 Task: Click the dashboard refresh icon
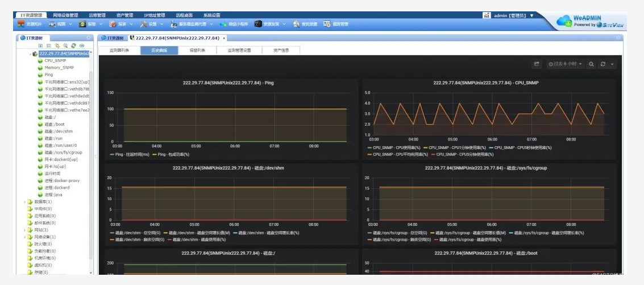click(x=603, y=64)
